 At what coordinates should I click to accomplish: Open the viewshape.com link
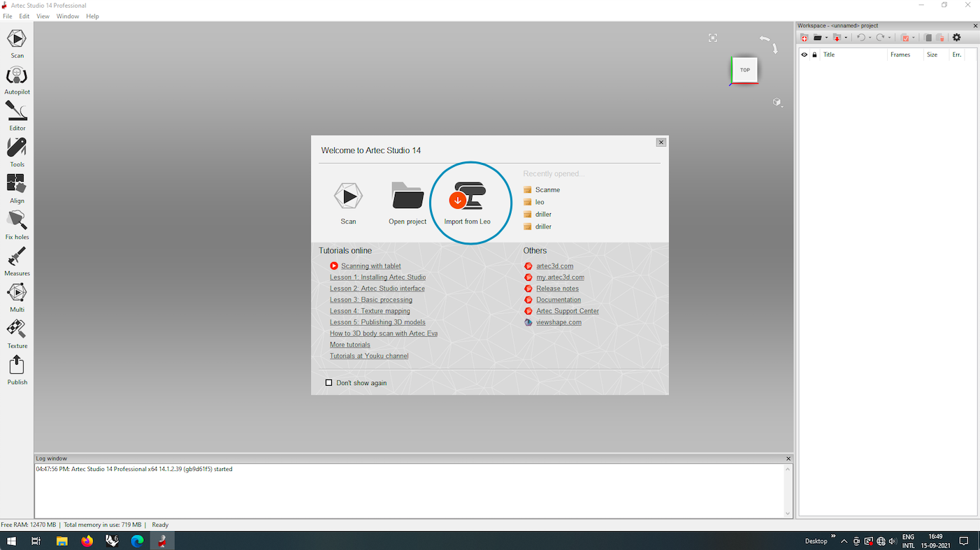click(559, 322)
